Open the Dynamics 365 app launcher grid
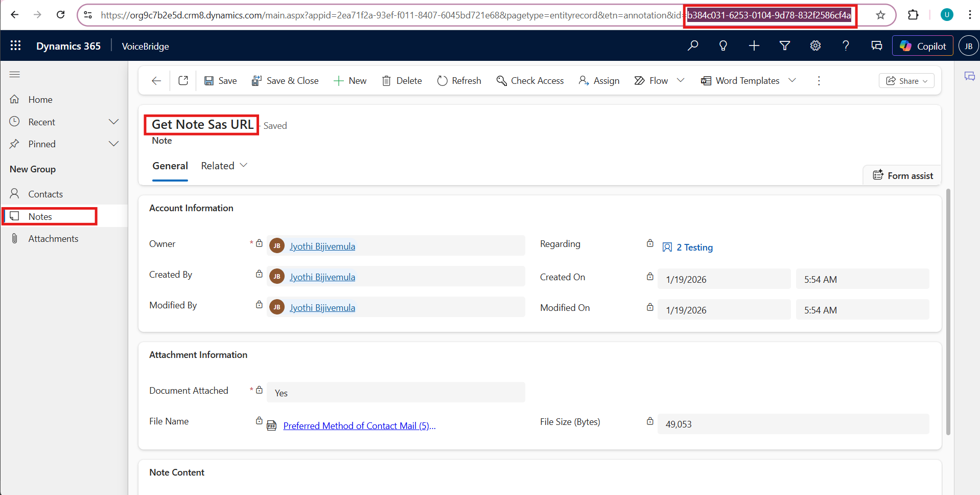980x495 pixels. tap(15, 46)
